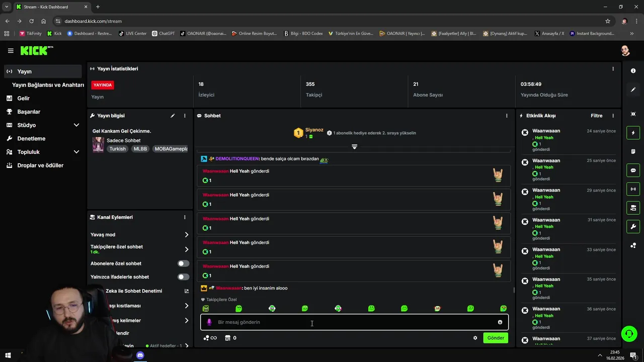Click the chat scrollbar

point(514,290)
